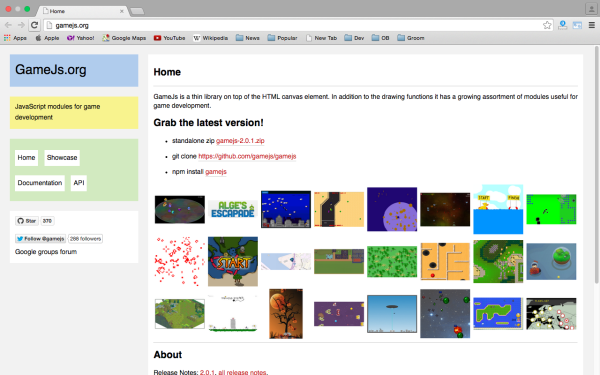Open the Chrome hamburger menu
This screenshot has height=375, width=600.
point(592,25)
